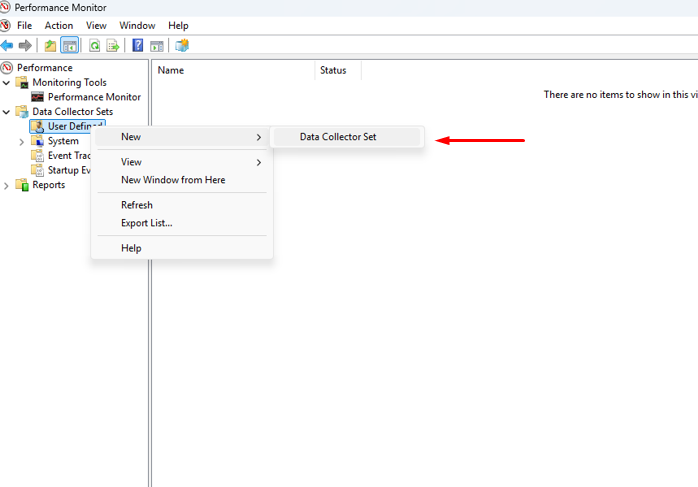Choose Data Collector Set from submenu

(338, 137)
